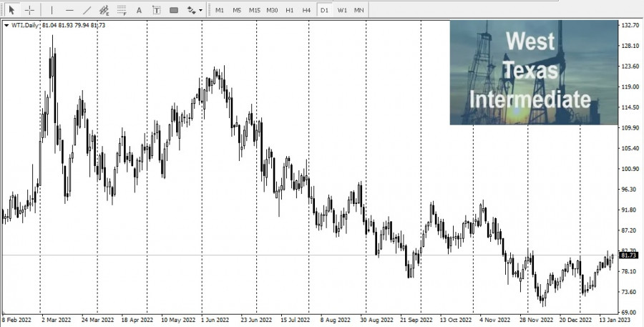
Task: Open the arrows objects dropdown
Action: [x=193, y=10]
